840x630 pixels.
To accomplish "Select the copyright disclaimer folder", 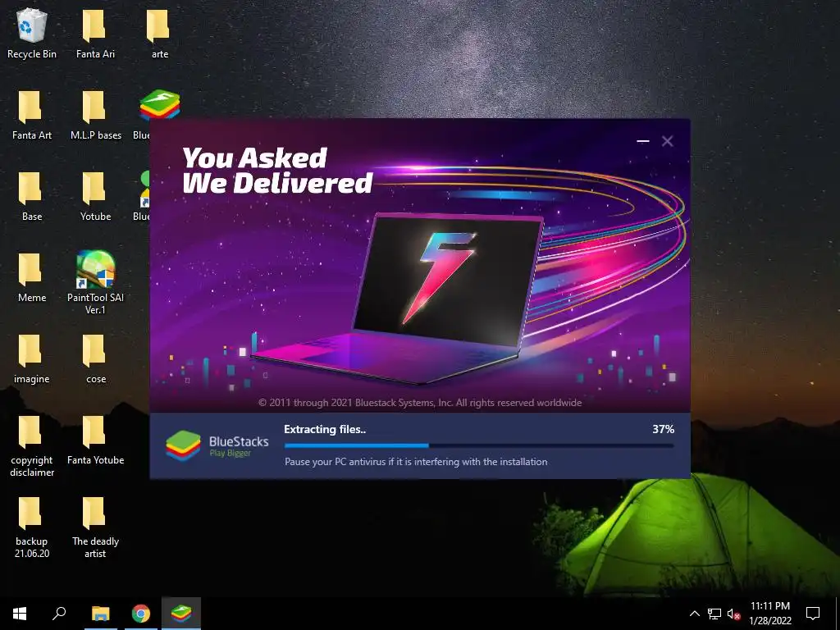I will (x=32, y=447).
